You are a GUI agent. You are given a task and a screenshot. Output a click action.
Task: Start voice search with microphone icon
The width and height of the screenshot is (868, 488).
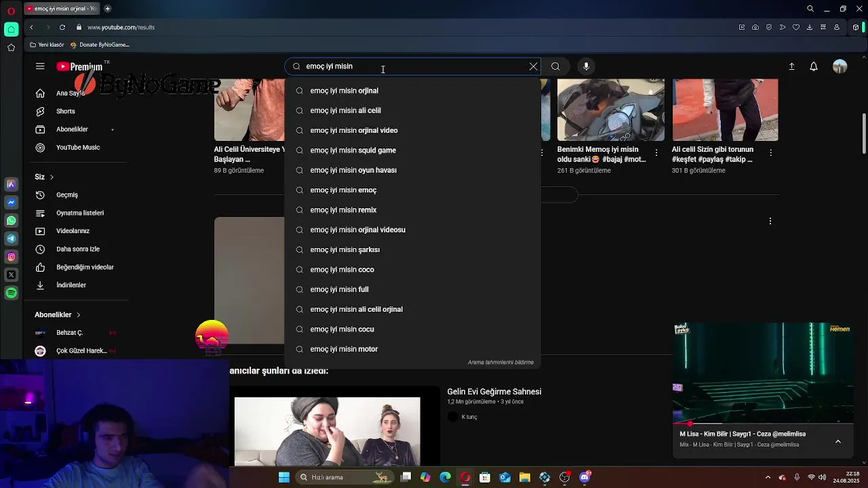[x=586, y=66]
